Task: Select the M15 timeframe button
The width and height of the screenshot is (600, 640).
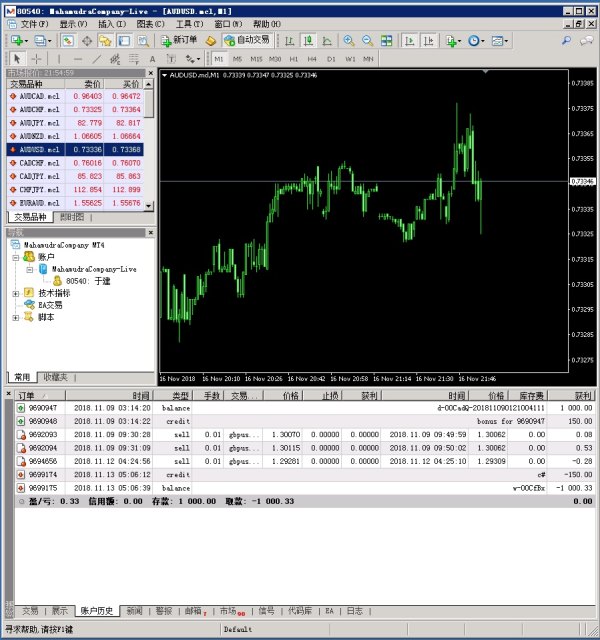Action: 255,59
